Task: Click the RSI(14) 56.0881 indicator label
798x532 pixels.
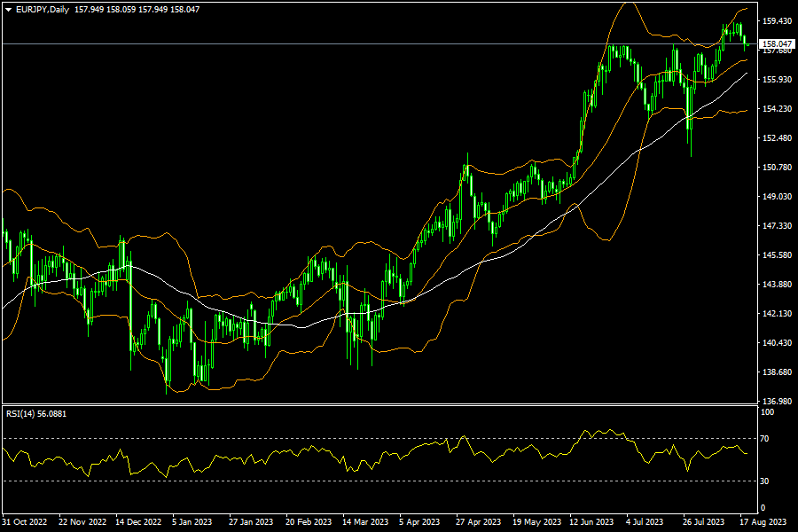Action: (x=36, y=414)
